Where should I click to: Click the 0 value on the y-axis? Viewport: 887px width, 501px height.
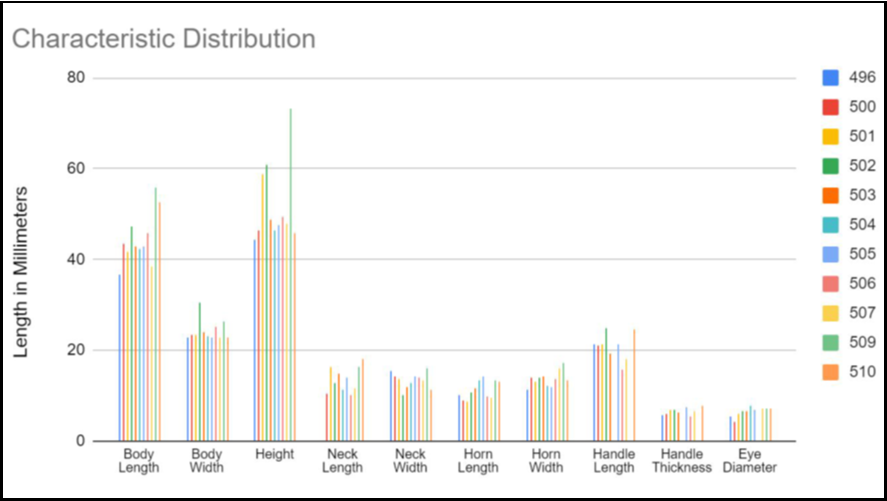coord(81,440)
